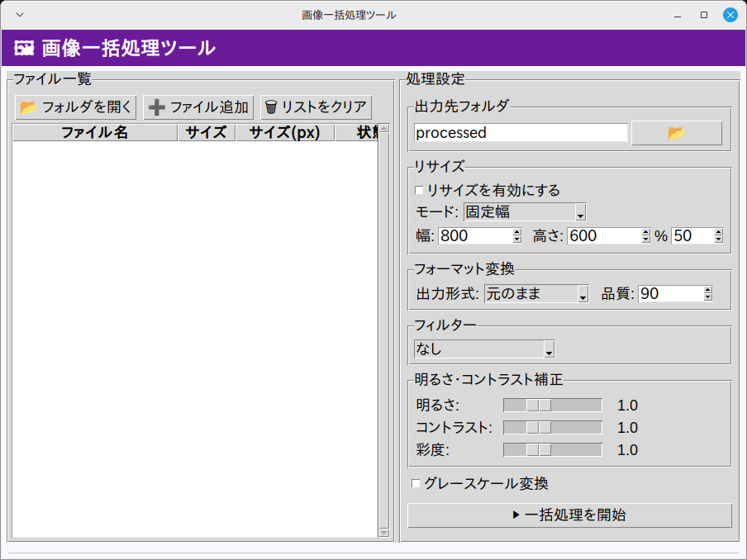This screenshot has height=560, width=747.
Task: Decrease the percent value with down arrow
Action: [x=719, y=240]
